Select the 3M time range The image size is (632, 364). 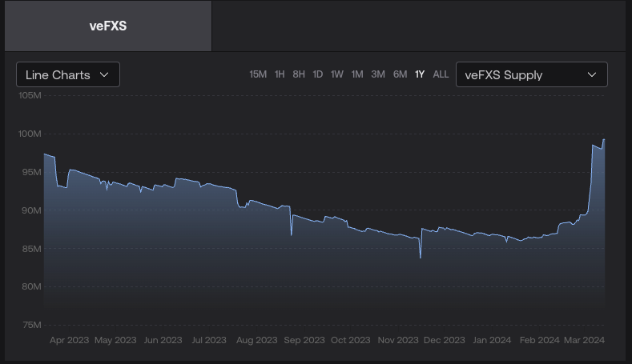click(x=378, y=74)
